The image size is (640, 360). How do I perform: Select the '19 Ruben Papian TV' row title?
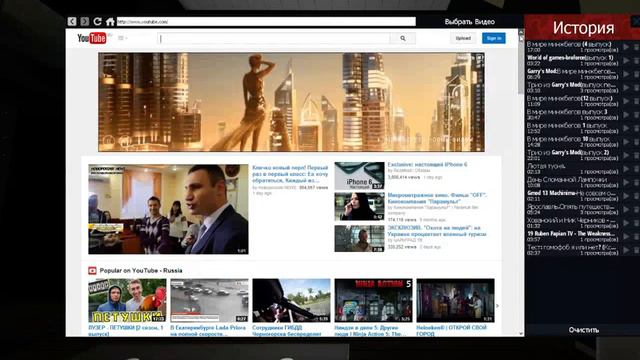point(571,234)
